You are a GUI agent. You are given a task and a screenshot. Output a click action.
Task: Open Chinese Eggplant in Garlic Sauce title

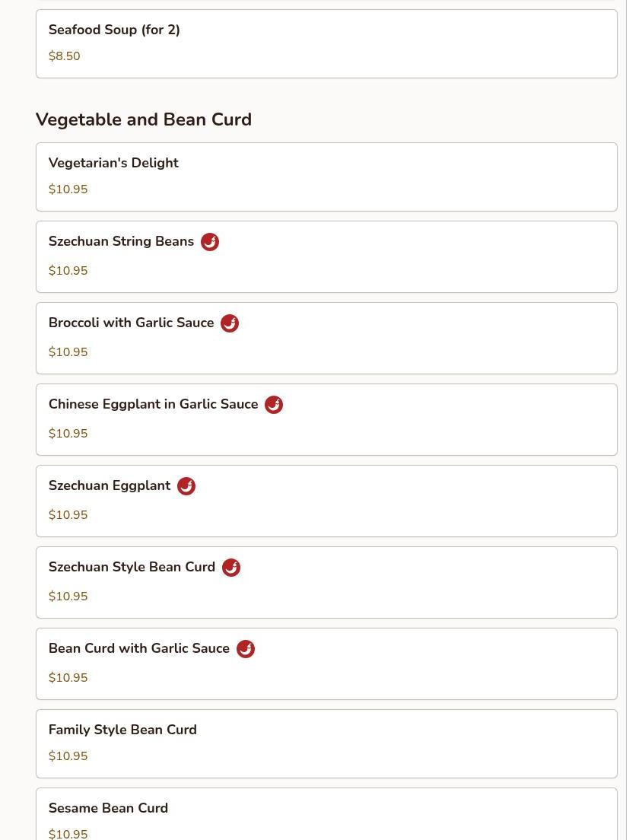tap(153, 404)
